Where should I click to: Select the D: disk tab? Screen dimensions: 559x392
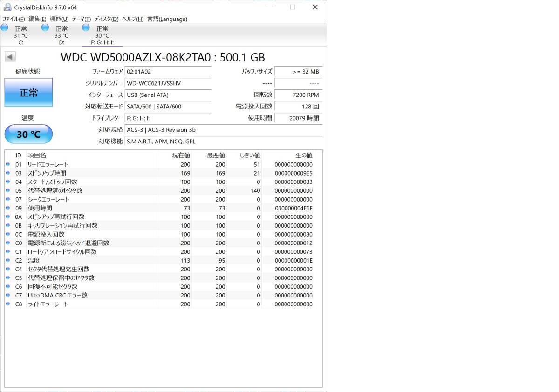pos(61,35)
